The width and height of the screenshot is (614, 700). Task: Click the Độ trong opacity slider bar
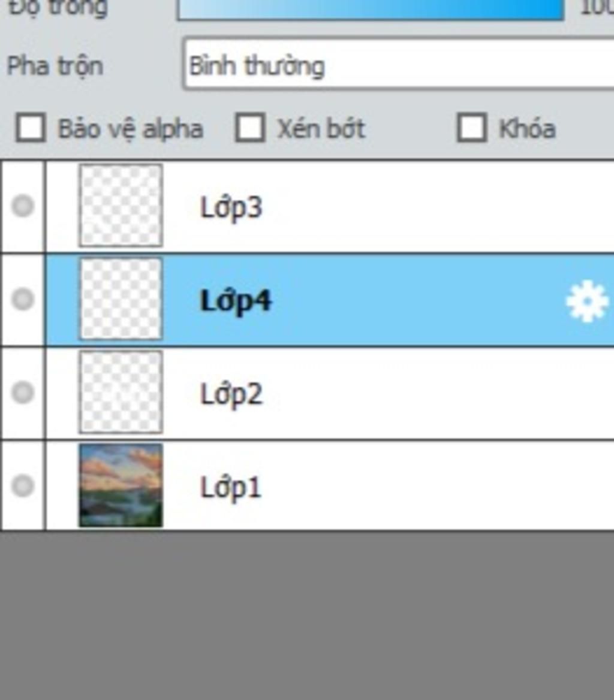370,9
